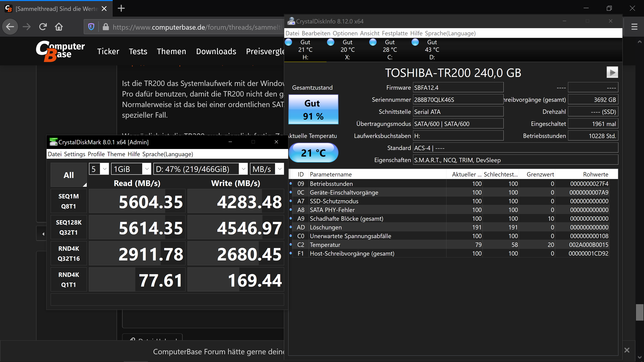The width and height of the screenshot is (644, 362).
Task: Dismiss the notification banner with X
Action: coord(627,350)
